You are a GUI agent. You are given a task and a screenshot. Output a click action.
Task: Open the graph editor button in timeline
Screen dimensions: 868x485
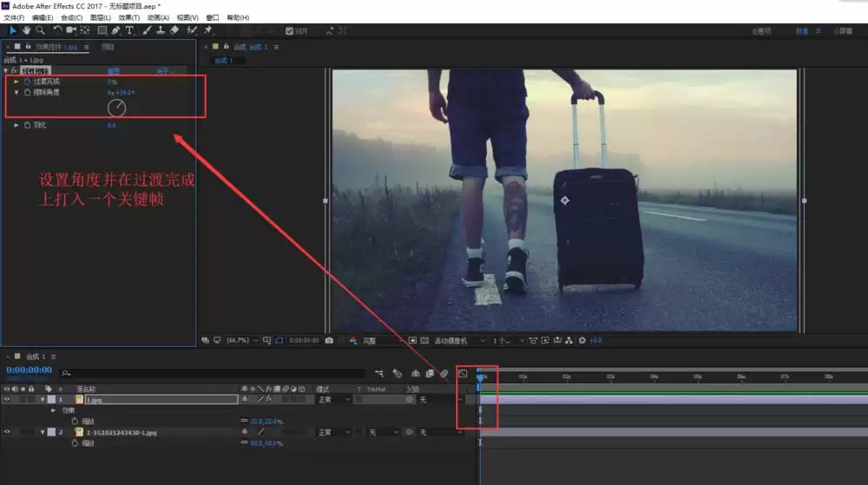463,374
